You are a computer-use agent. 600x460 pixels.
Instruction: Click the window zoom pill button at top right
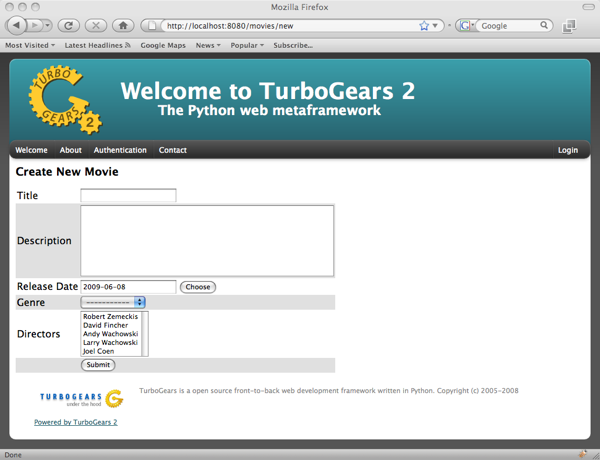click(x=588, y=7)
